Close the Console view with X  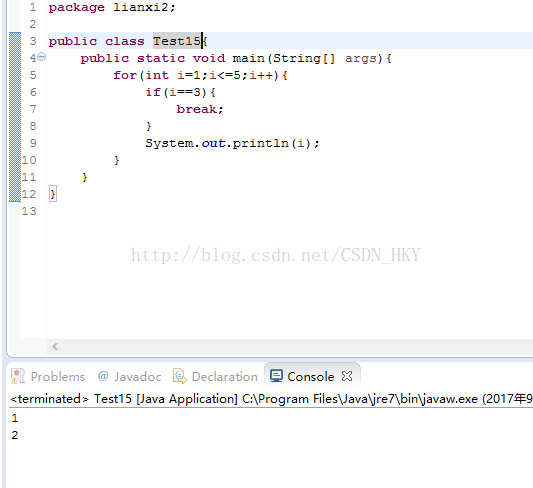347,376
